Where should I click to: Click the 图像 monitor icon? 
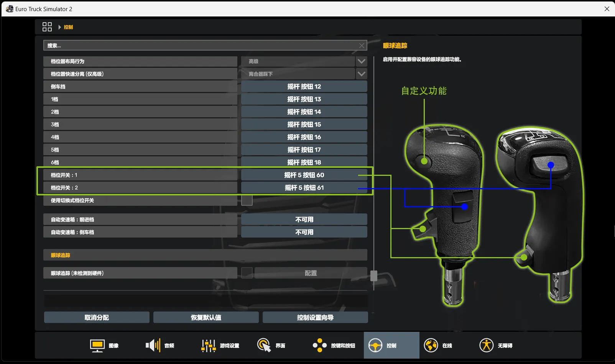97,346
